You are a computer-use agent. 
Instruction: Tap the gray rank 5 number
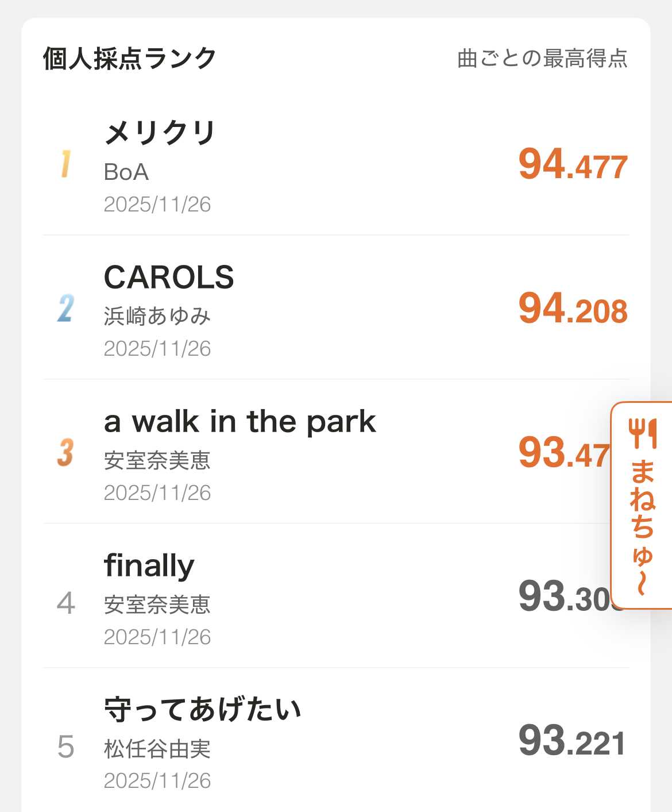[x=65, y=747]
